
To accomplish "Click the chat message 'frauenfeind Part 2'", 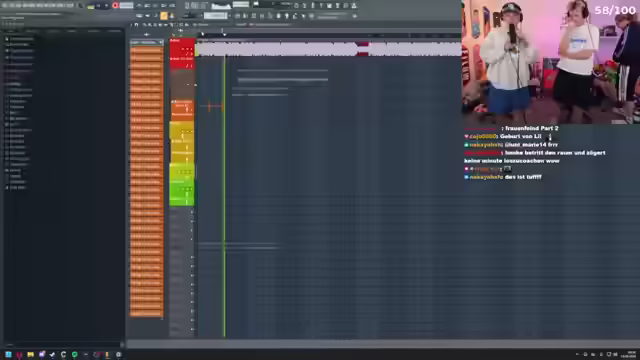I will [532, 128].
